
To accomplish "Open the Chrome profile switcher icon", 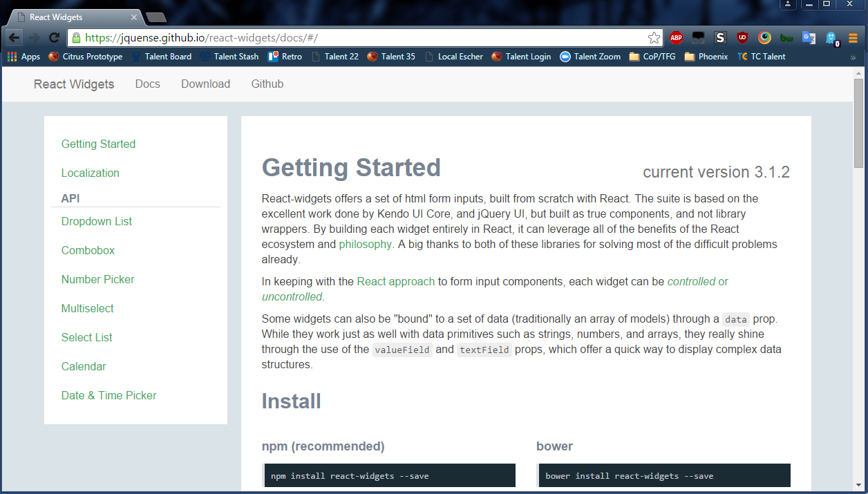I will tap(789, 4).
